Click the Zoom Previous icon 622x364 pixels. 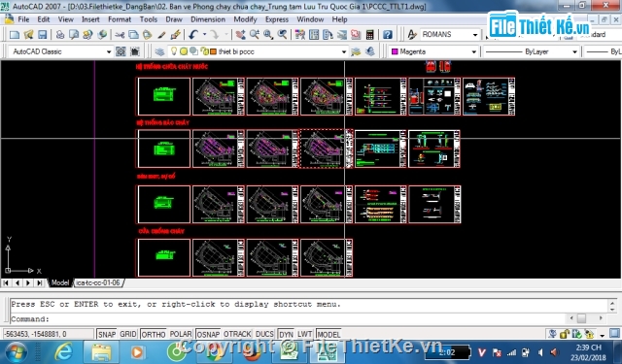pos(283,35)
